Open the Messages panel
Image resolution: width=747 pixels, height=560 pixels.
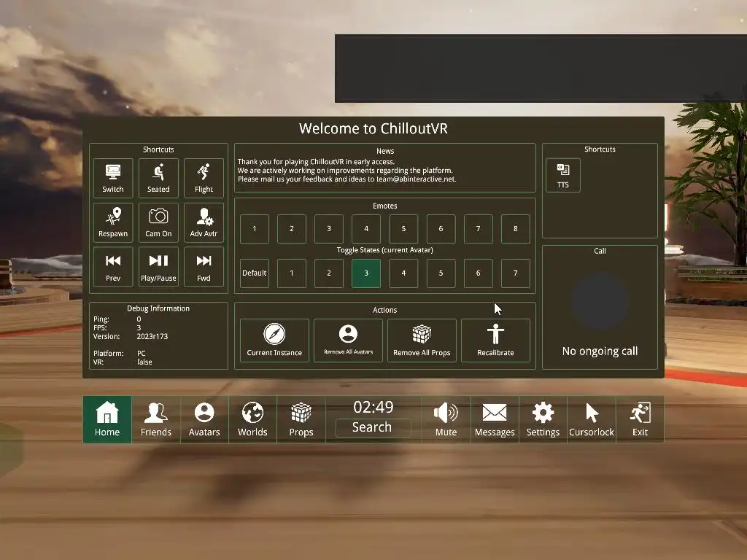(x=495, y=419)
